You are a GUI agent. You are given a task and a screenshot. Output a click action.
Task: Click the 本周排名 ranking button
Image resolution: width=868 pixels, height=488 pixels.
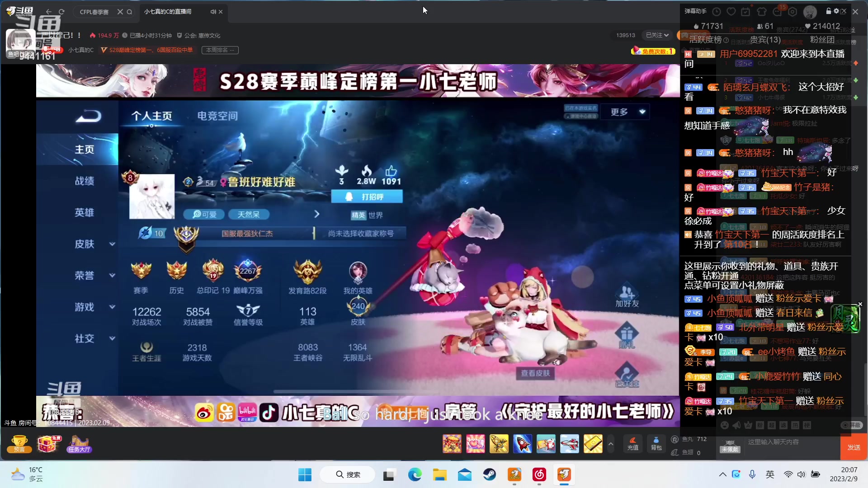[x=220, y=50]
